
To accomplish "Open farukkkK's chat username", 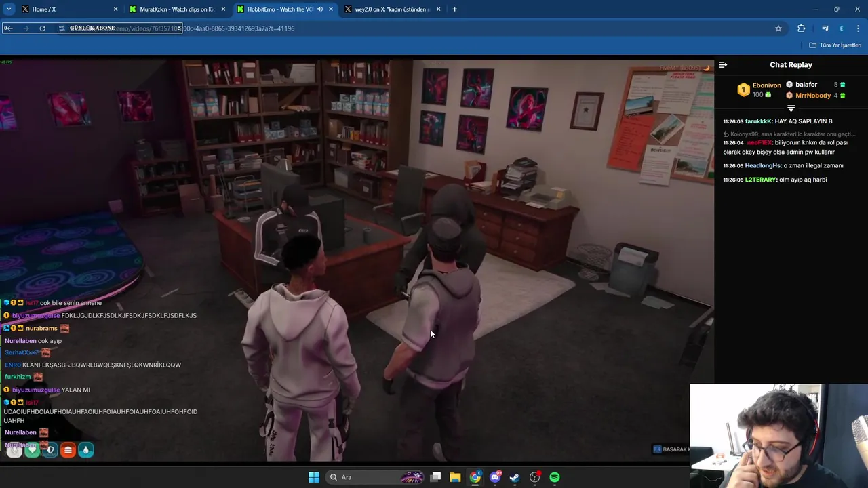I will point(758,121).
